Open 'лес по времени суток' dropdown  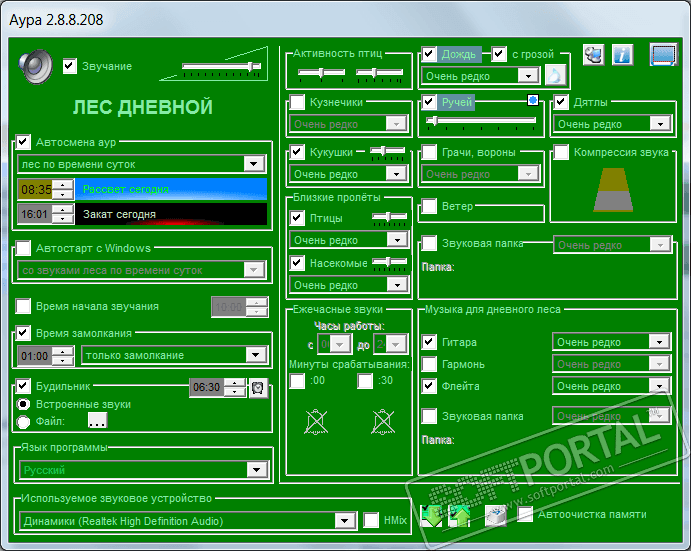coord(141,164)
